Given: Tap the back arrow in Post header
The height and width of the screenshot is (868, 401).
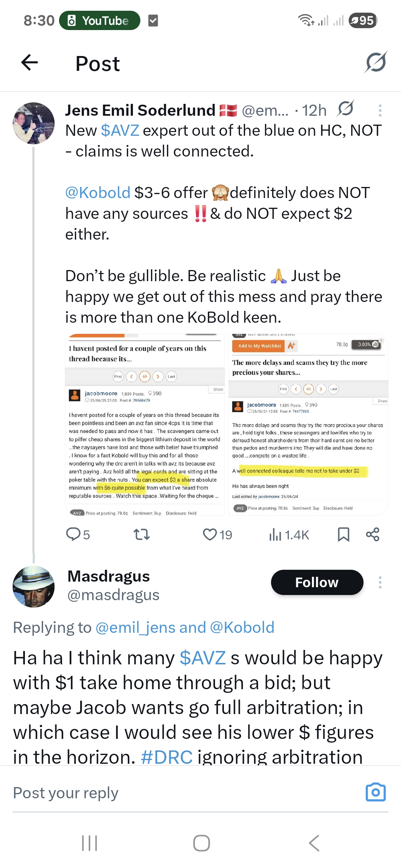Looking at the screenshot, I should coord(30,62).
